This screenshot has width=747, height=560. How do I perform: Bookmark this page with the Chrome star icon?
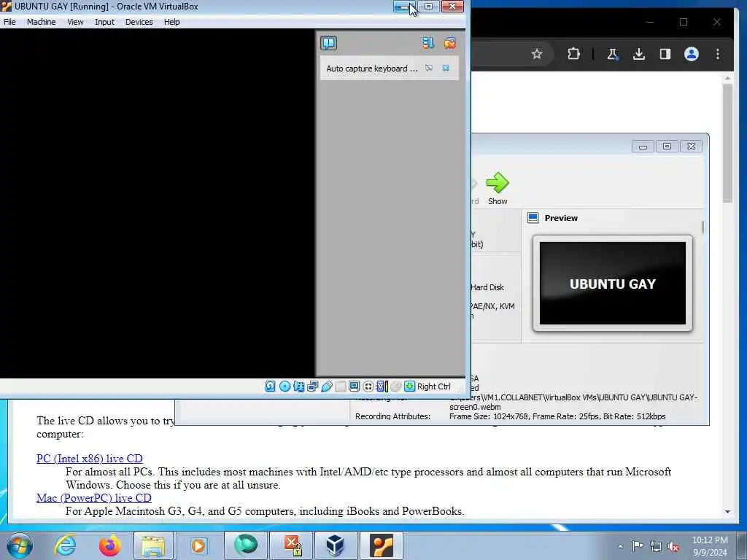coord(537,54)
